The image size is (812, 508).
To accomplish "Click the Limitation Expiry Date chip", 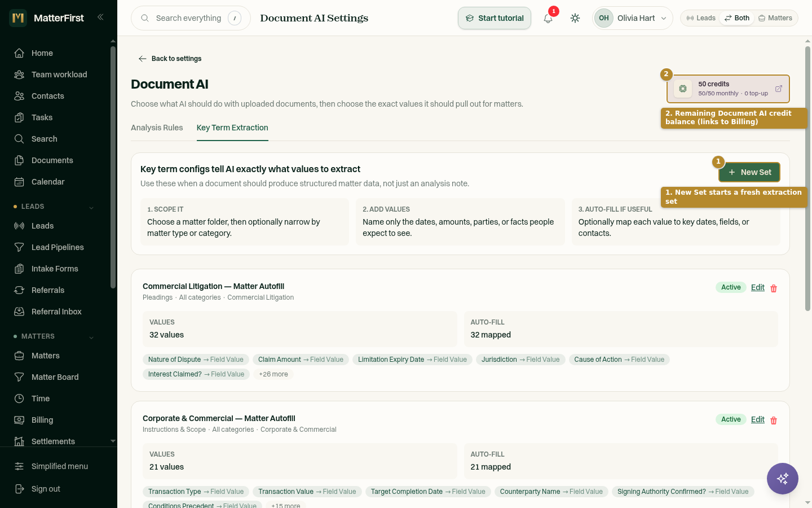I will tap(412, 360).
